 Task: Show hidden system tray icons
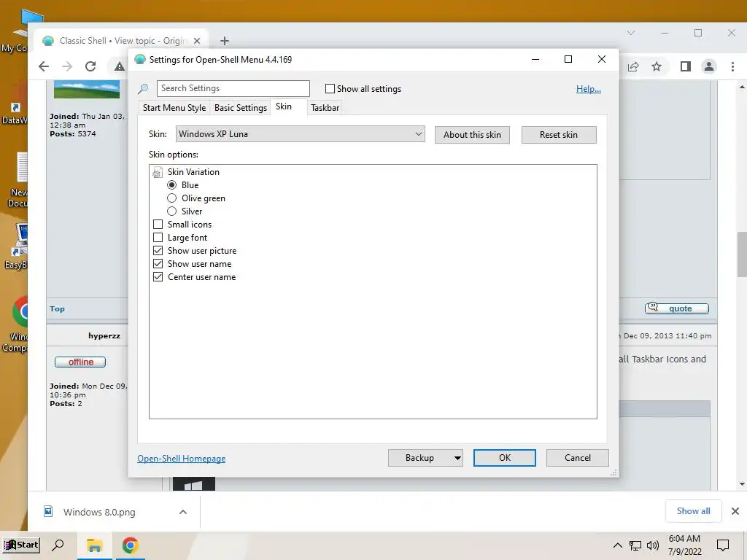[617, 545]
